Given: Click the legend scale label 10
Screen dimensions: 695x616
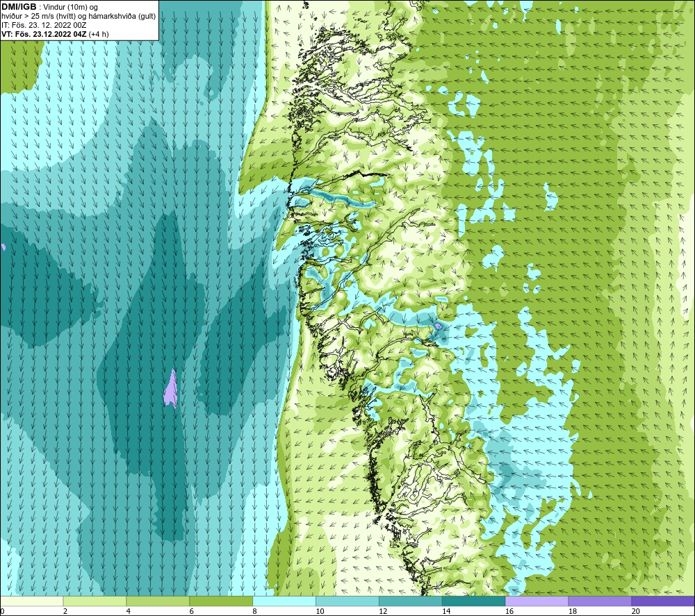Looking at the screenshot, I should coord(320,612).
